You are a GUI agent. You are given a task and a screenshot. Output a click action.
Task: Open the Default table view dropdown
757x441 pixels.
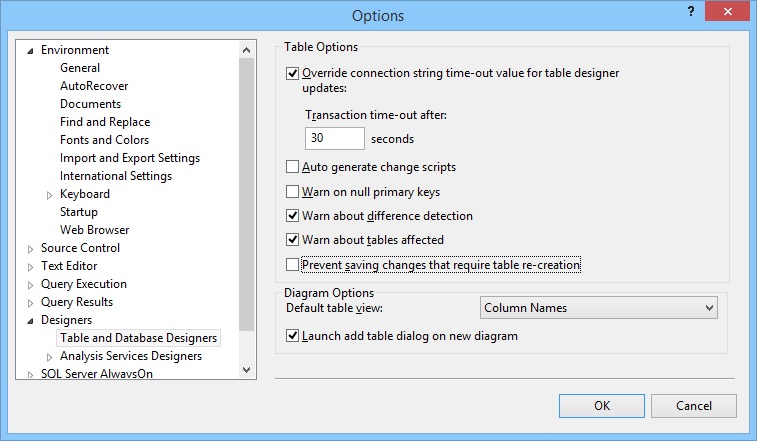(x=599, y=308)
